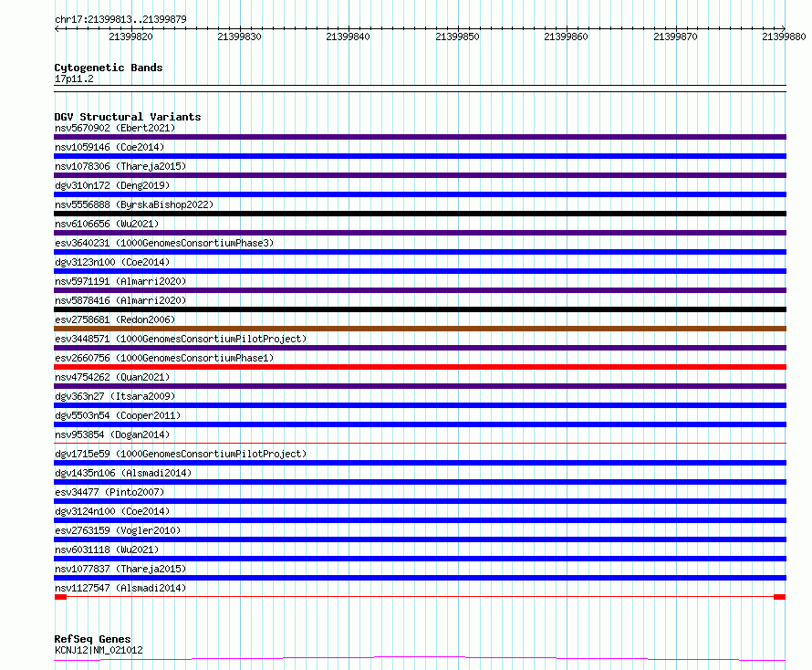The height and width of the screenshot is (670, 812).
Task: Select the DGV Structural Variants track header
Action: 128,117
